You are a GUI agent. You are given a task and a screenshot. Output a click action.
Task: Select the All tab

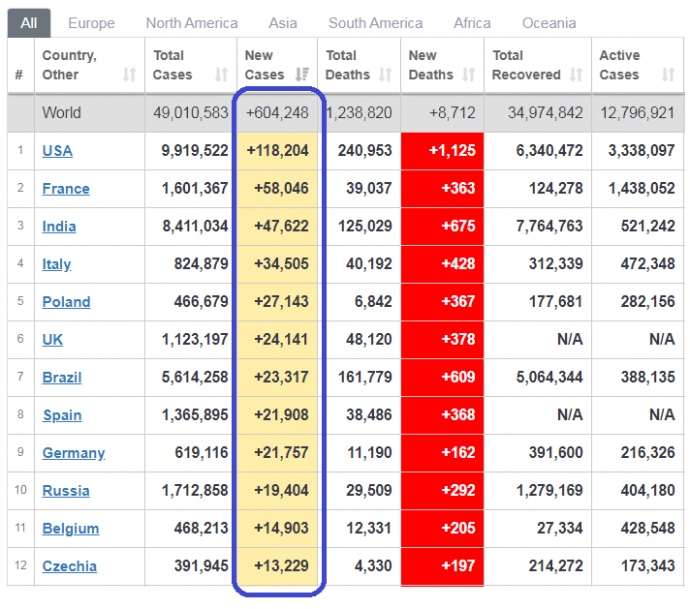pyautogui.click(x=29, y=22)
